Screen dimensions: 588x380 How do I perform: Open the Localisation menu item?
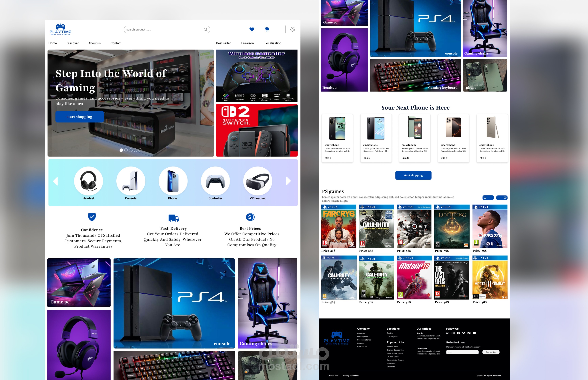273,43
